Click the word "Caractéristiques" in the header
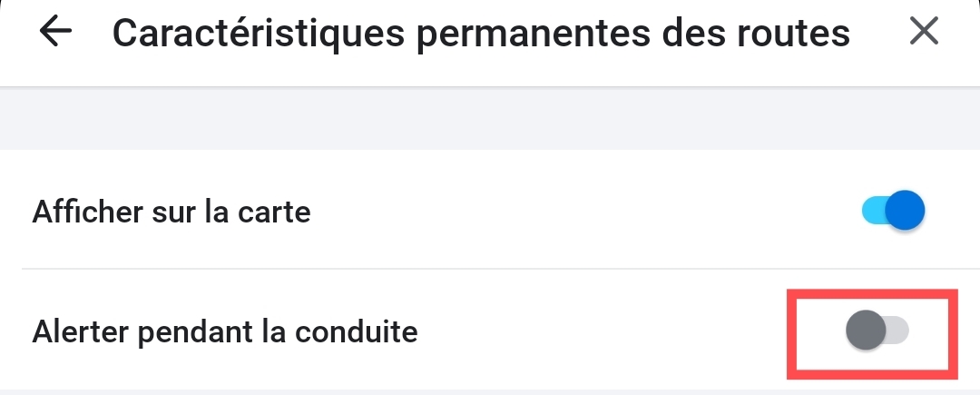The height and width of the screenshot is (395, 980). click(x=240, y=34)
